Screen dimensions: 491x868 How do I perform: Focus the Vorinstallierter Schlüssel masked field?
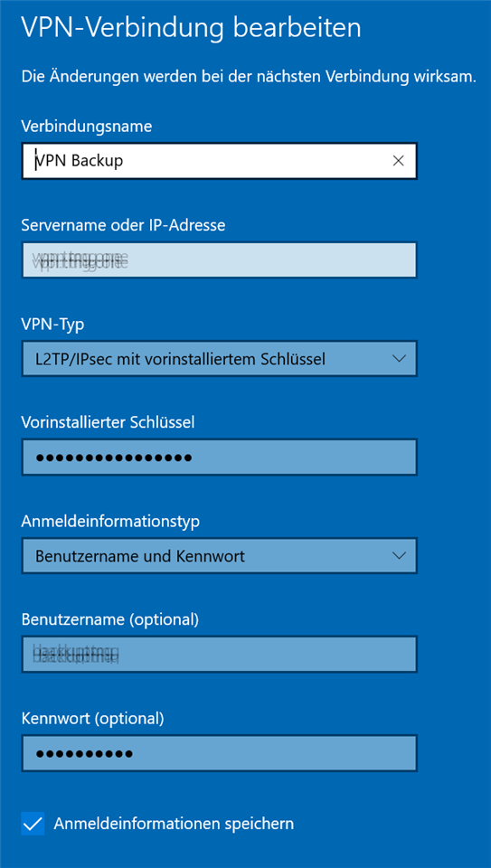pyautogui.click(x=219, y=458)
